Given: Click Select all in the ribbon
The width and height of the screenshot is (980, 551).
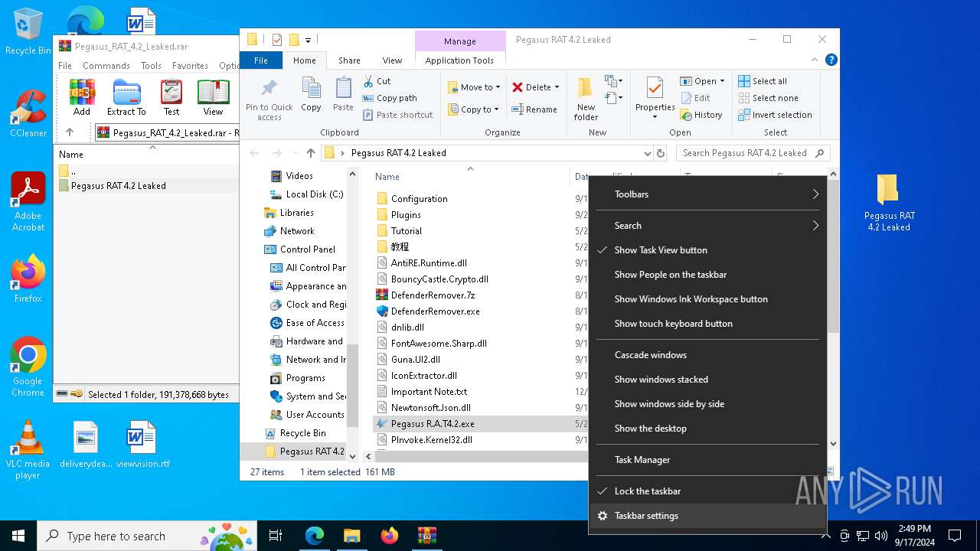Looking at the screenshot, I should coord(763,81).
